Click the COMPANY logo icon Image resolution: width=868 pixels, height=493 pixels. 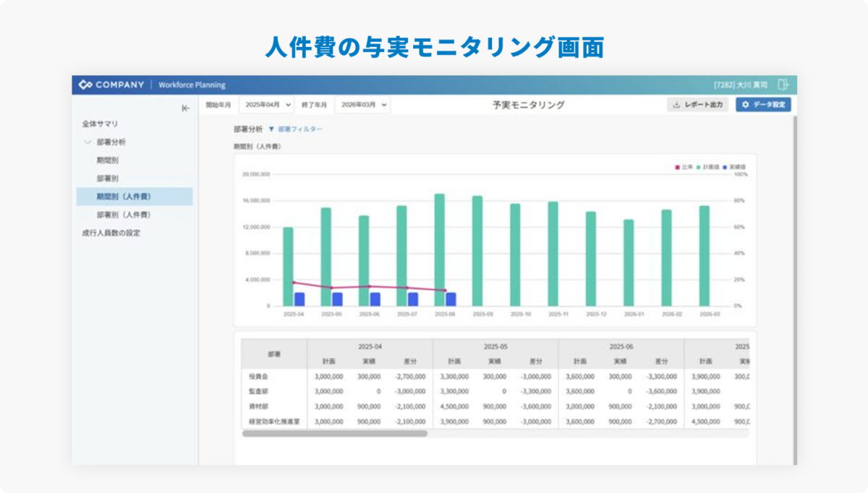click(85, 85)
